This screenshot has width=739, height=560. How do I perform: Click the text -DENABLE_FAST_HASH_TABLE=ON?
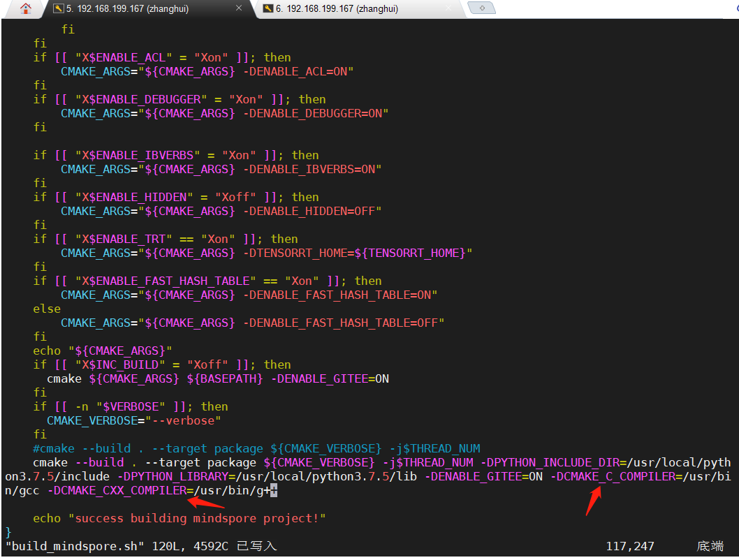[x=337, y=295]
